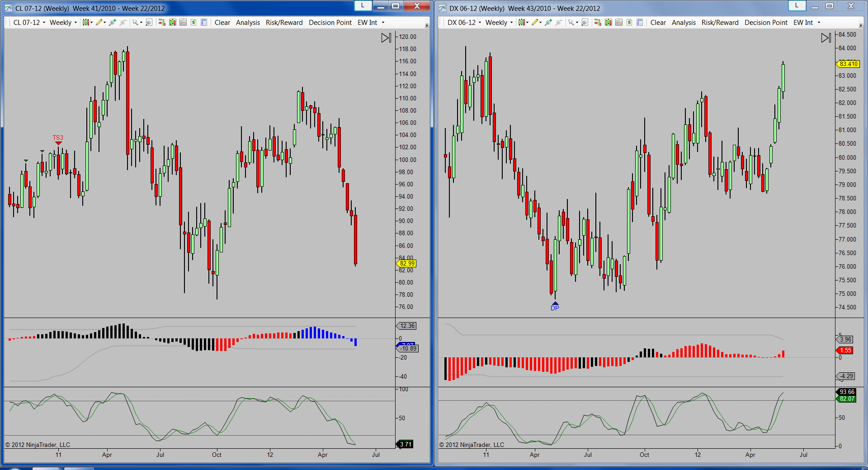
Task: Activate the zoom magnifier in CL chart
Action: coord(149,22)
